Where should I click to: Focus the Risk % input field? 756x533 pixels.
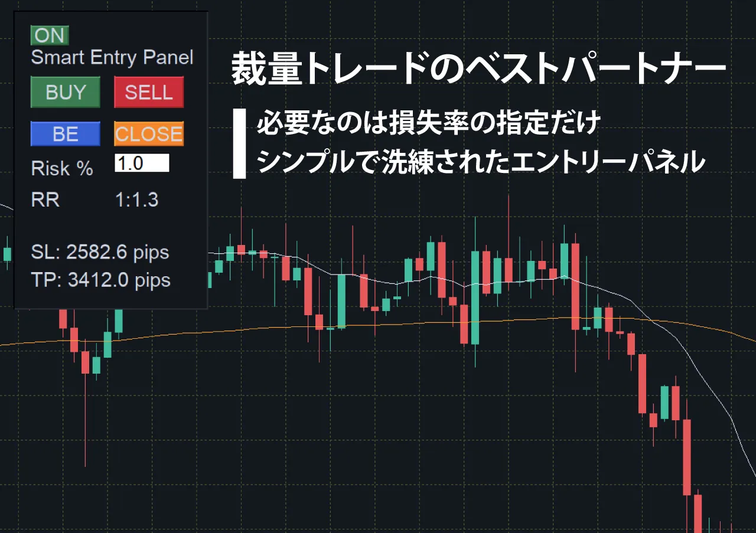coord(142,163)
